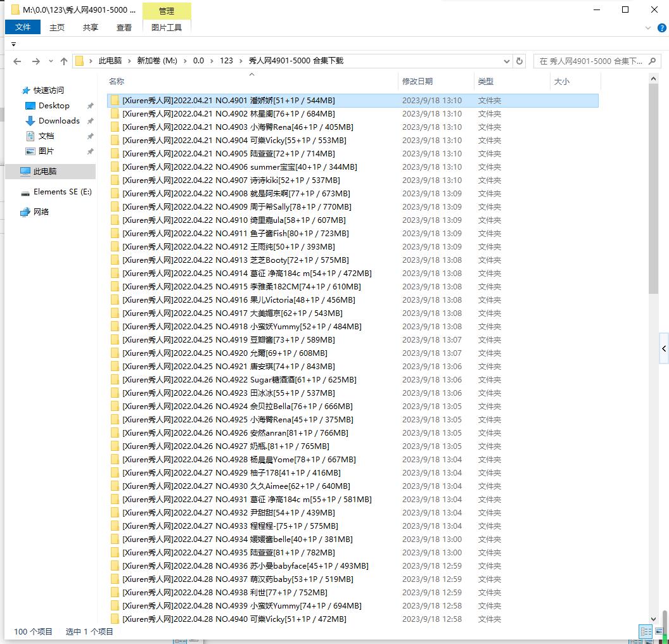Sort by the 名称 column header

[x=252, y=81]
